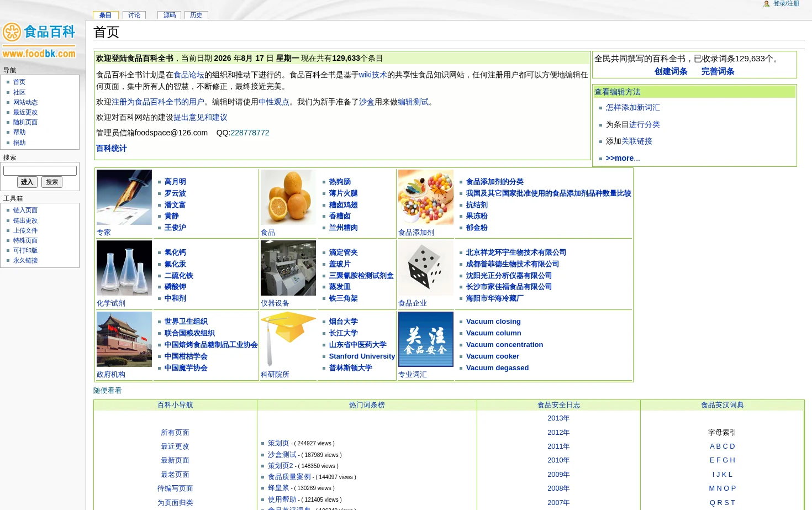812x510 pixels.
Task: Open the wiki技术 link
Action: [373, 75]
